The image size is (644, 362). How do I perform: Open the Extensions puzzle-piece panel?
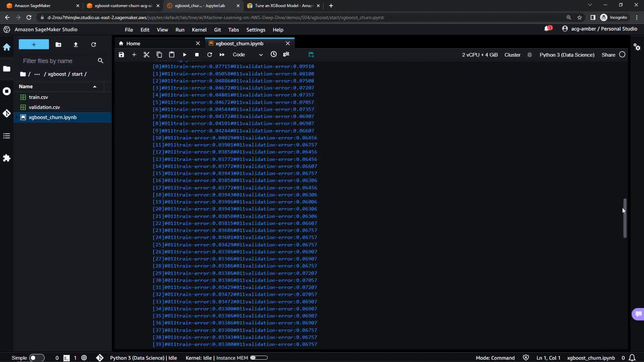tap(7, 158)
